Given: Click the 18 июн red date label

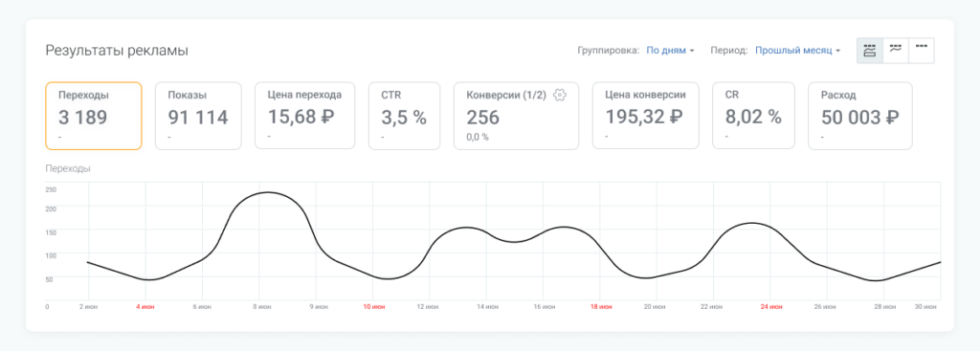Looking at the screenshot, I should [600, 307].
